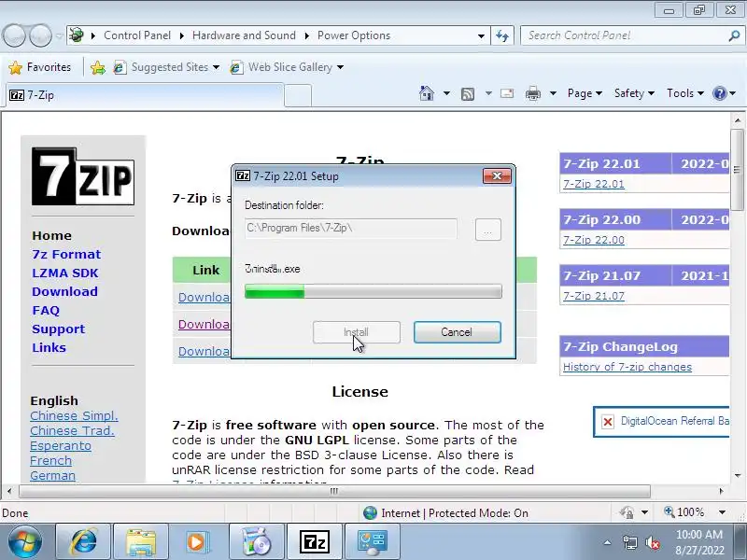Select the 7-Zip browser tab
This screenshot has height=560, width=747.
145,95
